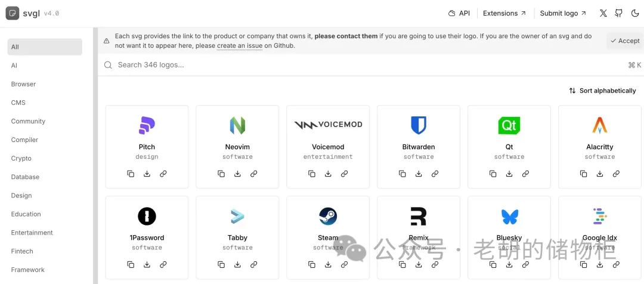Toggle dark mode moon icon
644x284 pixels.
[x=634, y=13]
